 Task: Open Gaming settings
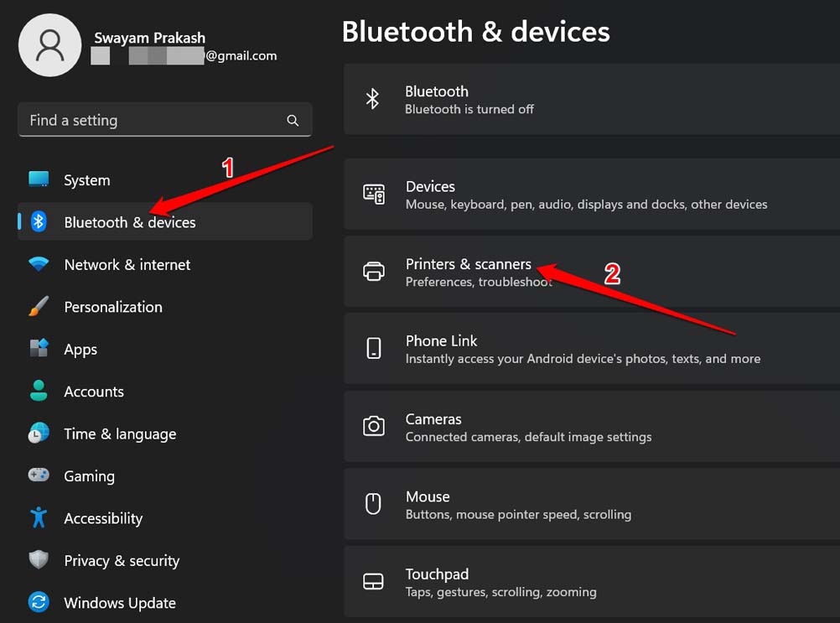89,476
